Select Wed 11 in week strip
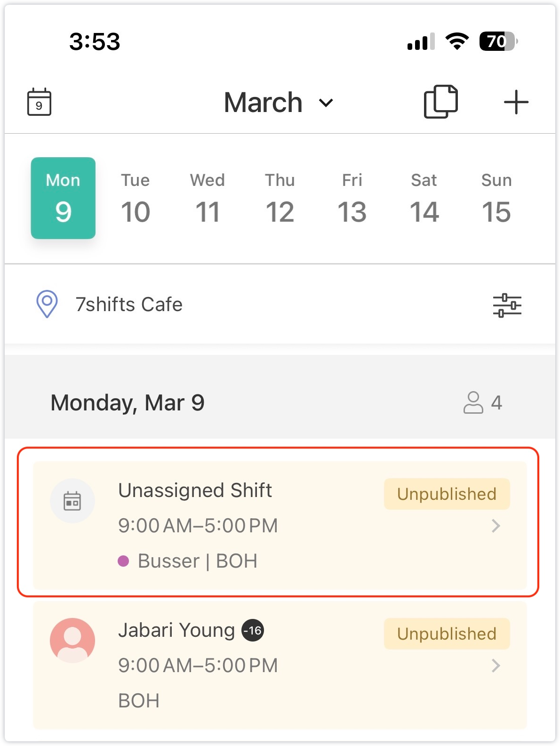Screen dimensions: 560x746 pos(208,199)
